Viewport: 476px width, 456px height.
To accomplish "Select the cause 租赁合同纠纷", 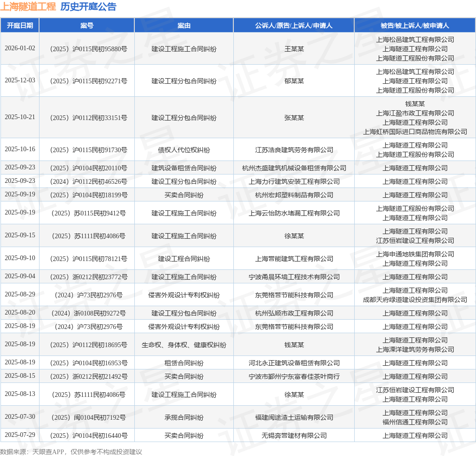I will tap(184, 363).
